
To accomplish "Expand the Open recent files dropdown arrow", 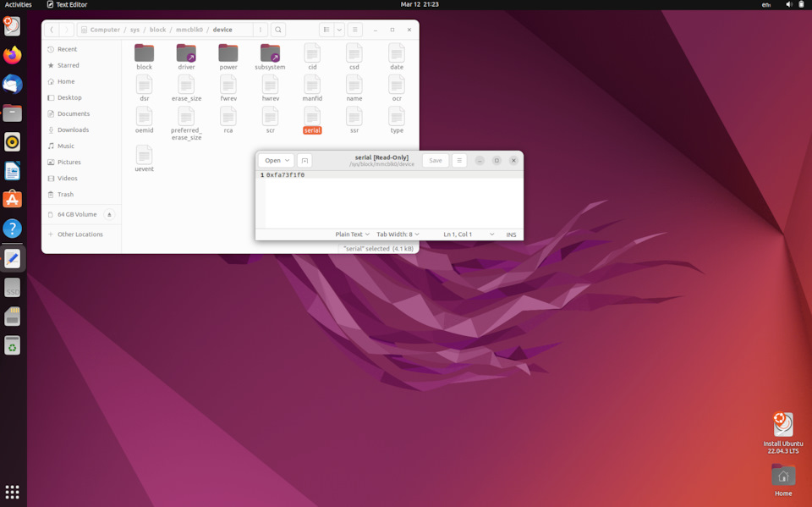I will [x=288, y=161].
